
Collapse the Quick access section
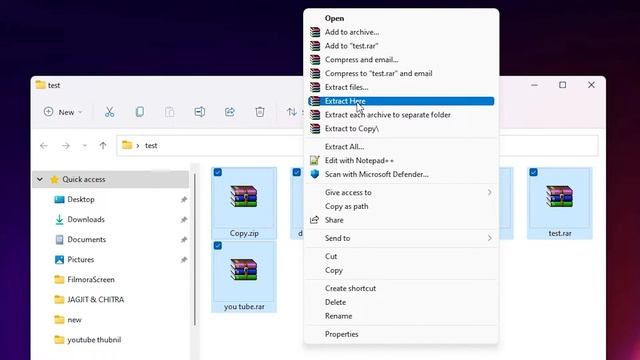pyautogui.click(x=40, y=179)
